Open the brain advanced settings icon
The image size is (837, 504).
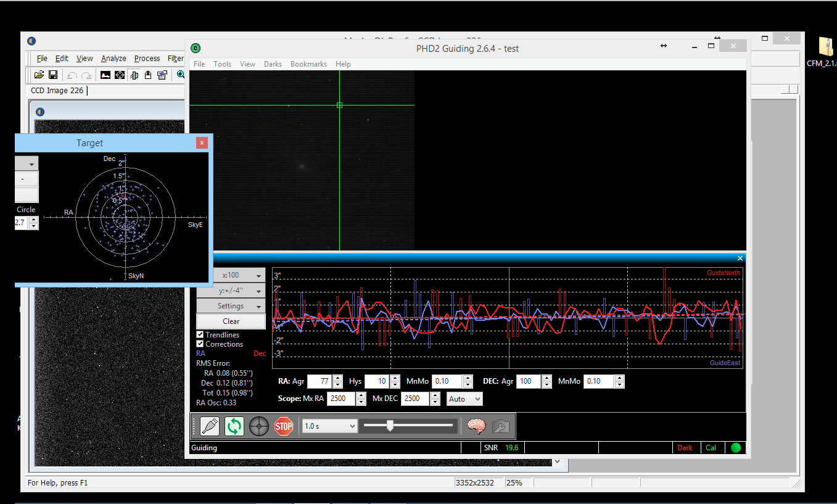(x=476, y=426)
